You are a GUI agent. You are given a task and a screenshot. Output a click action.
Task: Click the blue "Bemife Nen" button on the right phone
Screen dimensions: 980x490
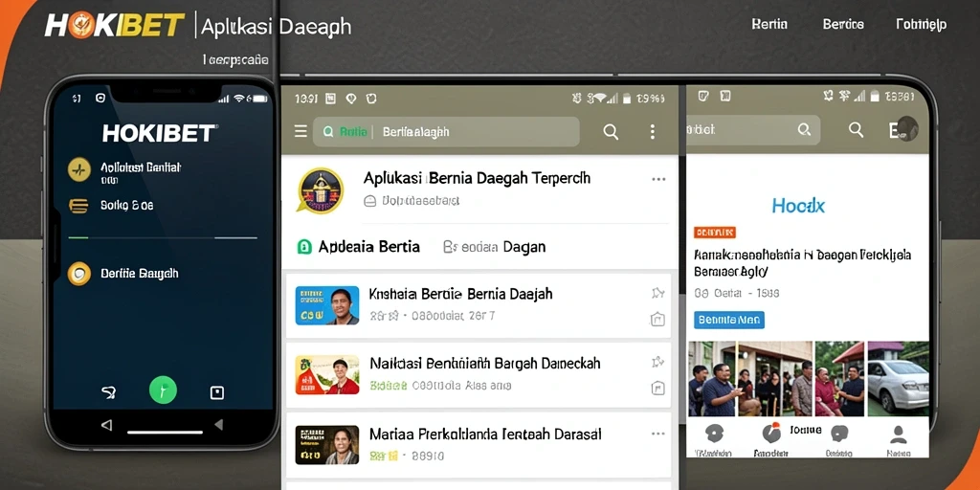click(728, 320)
